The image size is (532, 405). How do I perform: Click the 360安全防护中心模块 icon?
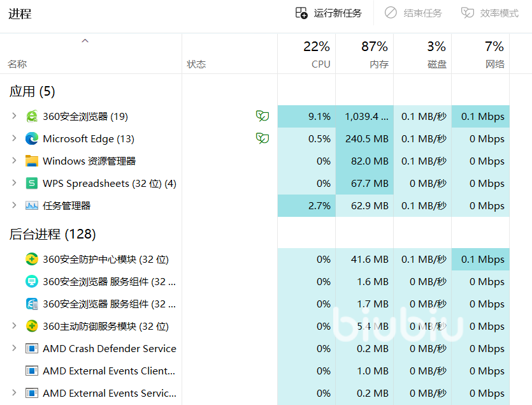[x=32, y=259]
